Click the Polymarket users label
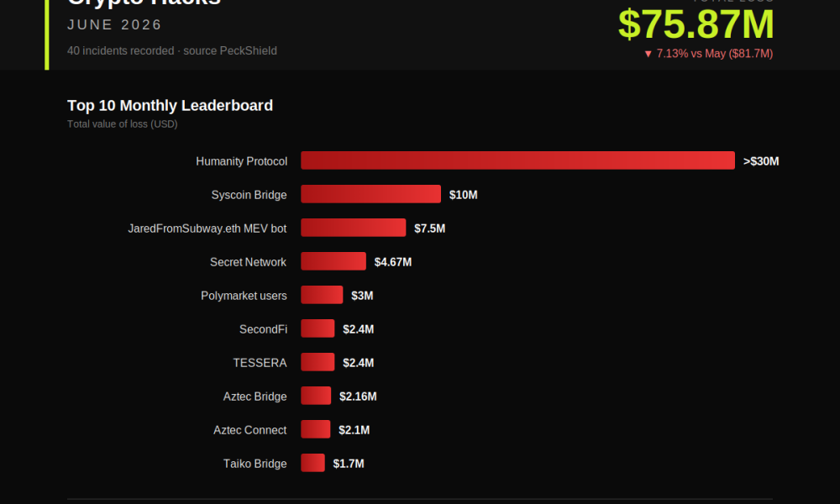 tap(244, 296)
